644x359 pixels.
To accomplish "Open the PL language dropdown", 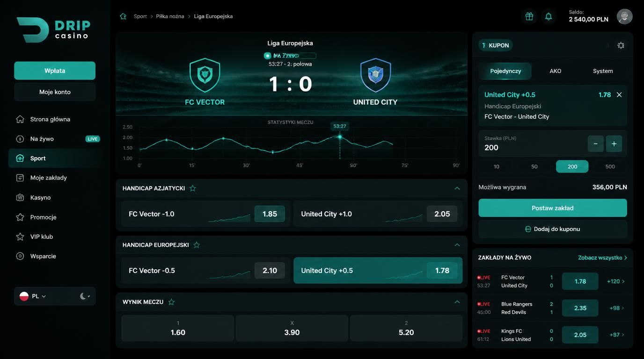I will click(33, 296).
